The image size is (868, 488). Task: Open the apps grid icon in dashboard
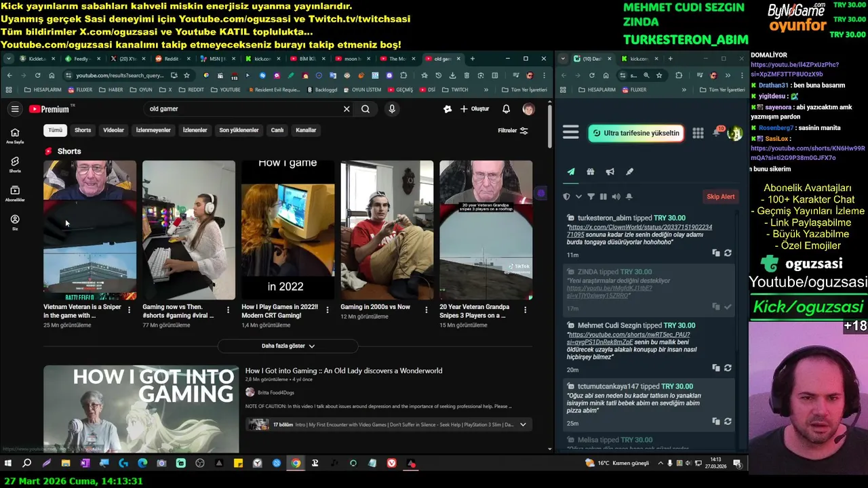pos(698,133)
